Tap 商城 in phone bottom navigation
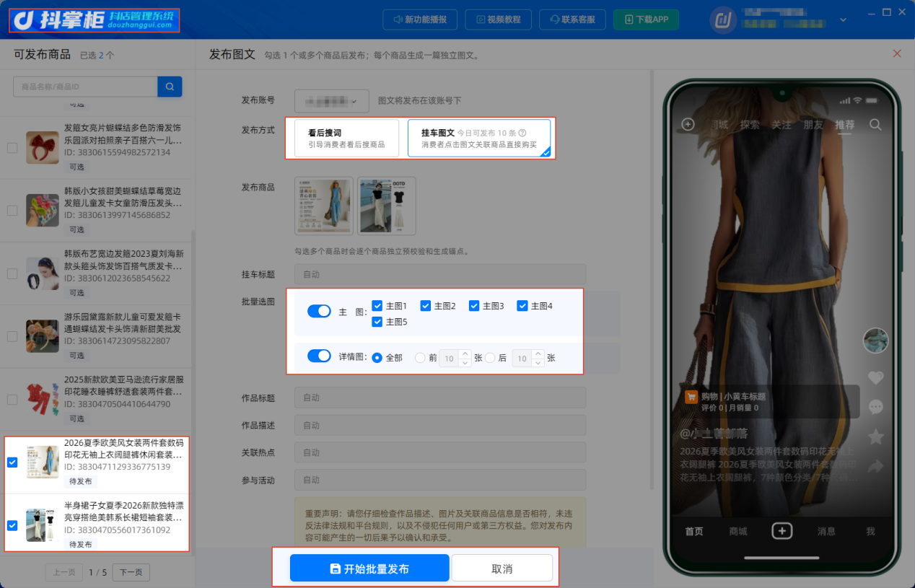This screenshot has height=588, width=915. click(x=738, y=532)
